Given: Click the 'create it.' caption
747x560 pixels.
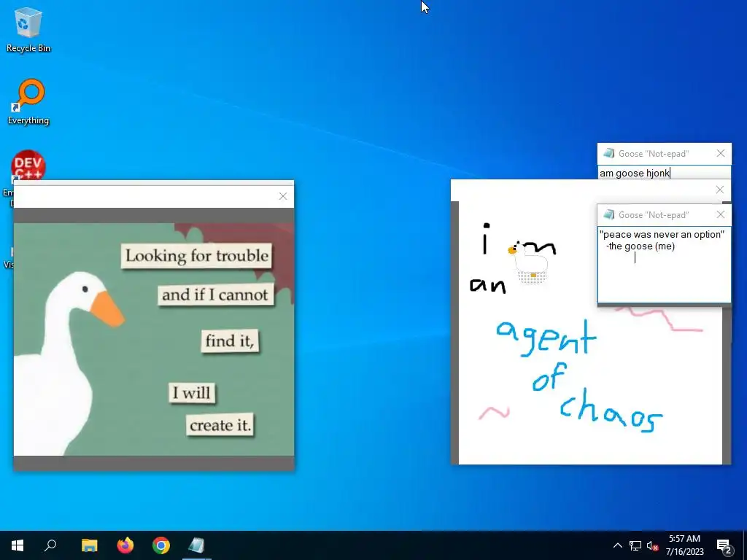Looking at the screenshot, I should click(x=220, y=425).
